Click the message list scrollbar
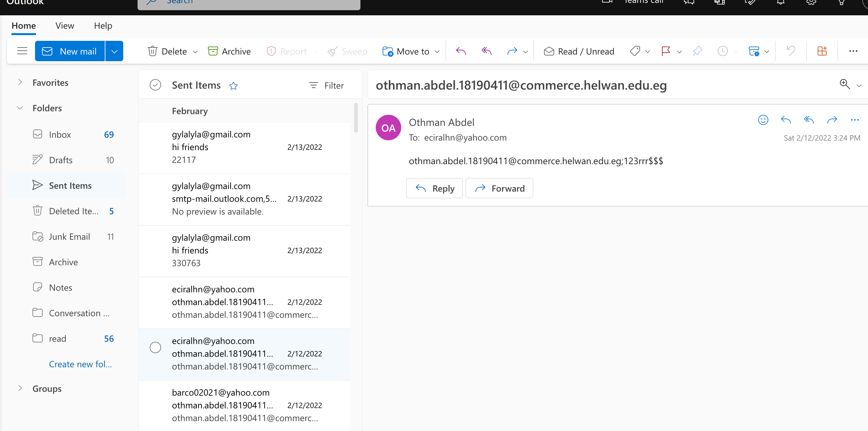This screenshot has width=868, height=431. (x=356, y=118)
